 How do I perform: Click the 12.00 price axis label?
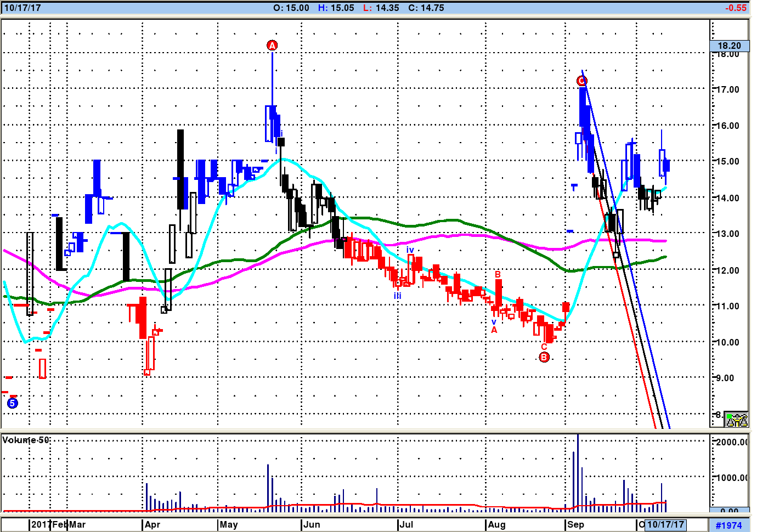click(729, 270)
